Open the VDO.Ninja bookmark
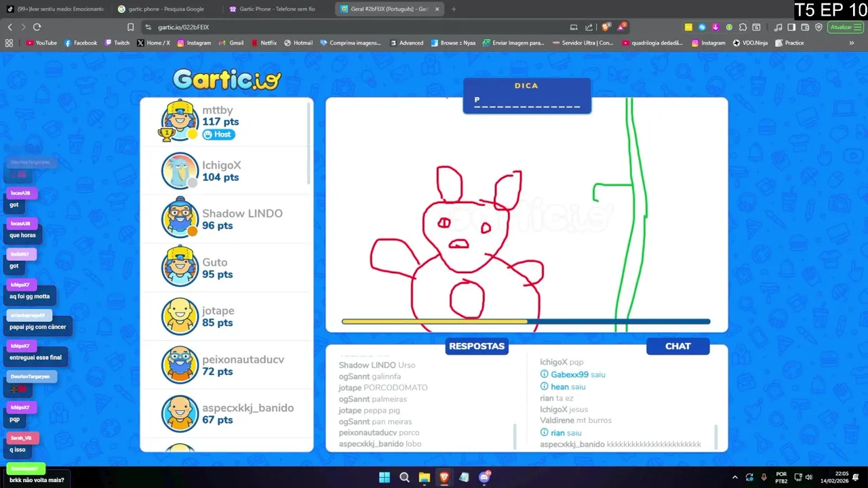The height and width of the screenshot is (488, 868). 750,43
